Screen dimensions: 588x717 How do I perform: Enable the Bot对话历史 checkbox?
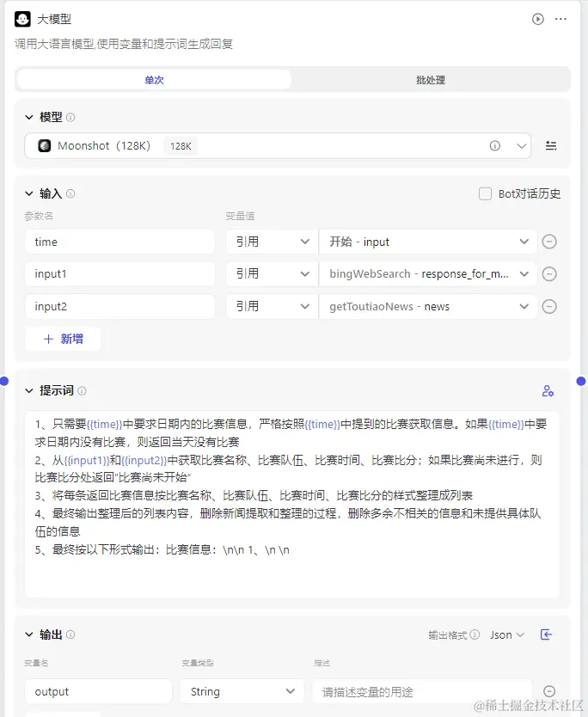pos(485,194)
